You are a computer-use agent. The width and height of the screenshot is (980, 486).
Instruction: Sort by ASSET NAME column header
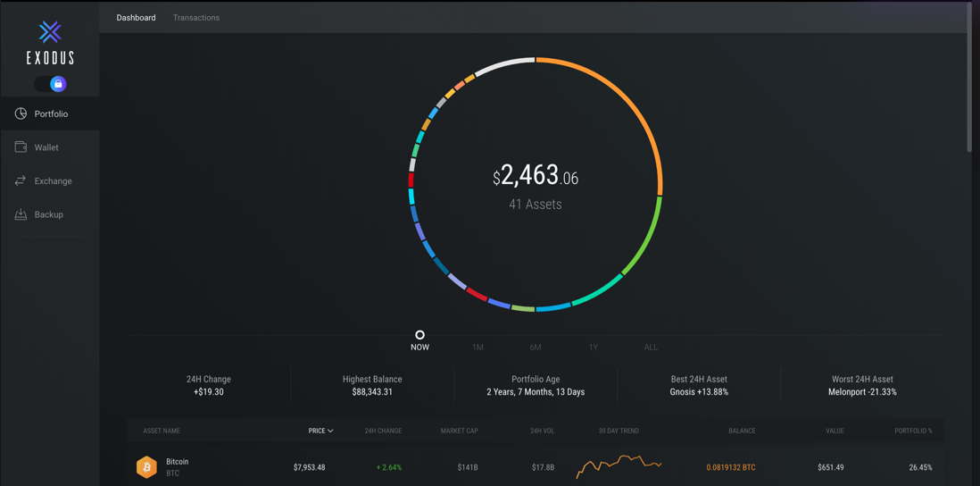[162, 431]
